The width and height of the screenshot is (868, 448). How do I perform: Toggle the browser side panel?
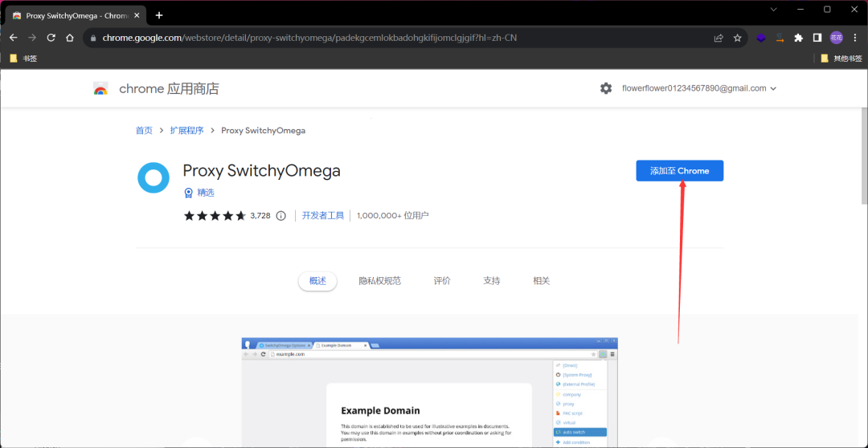click(817, 38)
